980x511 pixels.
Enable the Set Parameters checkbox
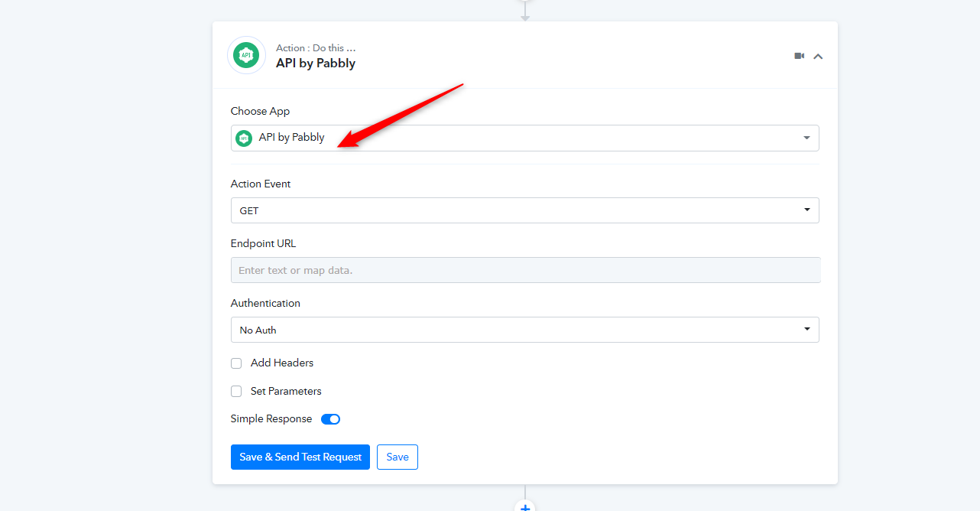coord(236,391)
